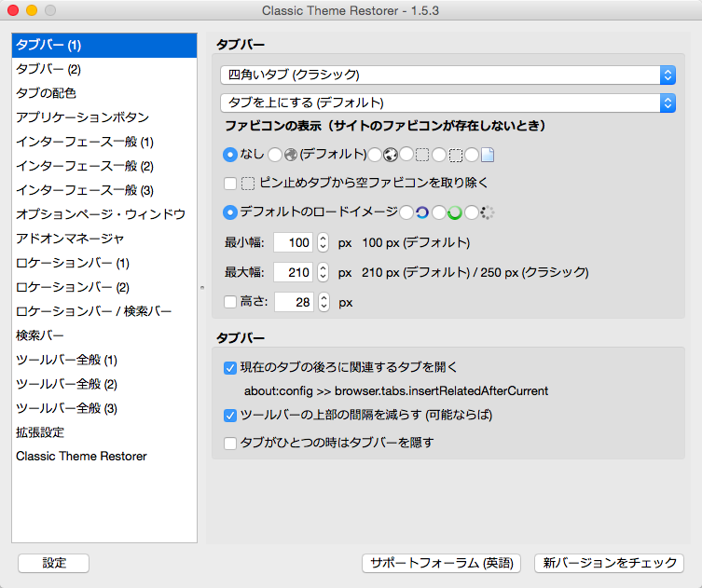702x588 pixels.
Task: Uncheck 現在のタブの後ろに関連するタブを開く
Action: click(x=230, y=368)
